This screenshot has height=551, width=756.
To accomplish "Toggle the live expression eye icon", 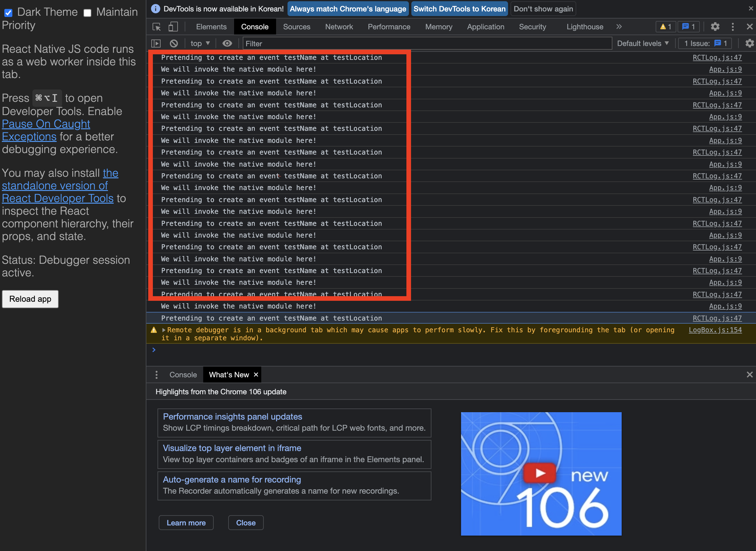I will pos(227,43).
